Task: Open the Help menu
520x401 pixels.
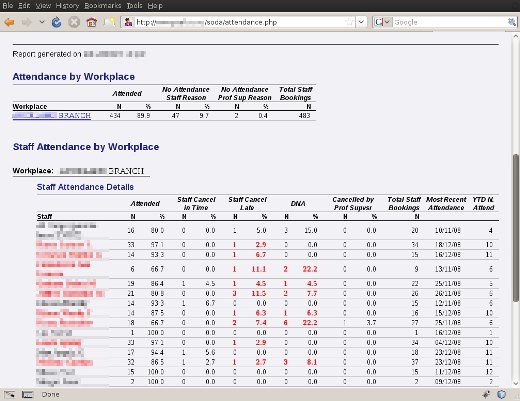Action: (155, 6)
